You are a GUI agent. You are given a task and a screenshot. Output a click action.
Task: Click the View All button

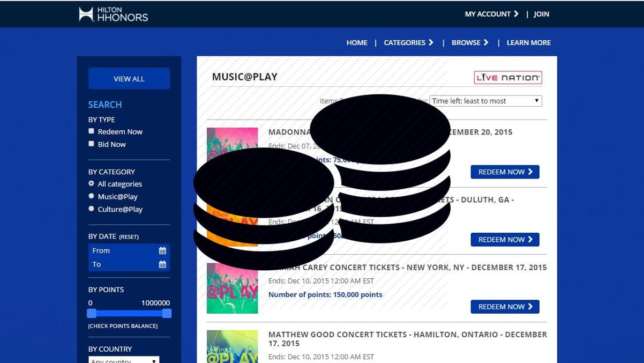[x=129, y=78]
